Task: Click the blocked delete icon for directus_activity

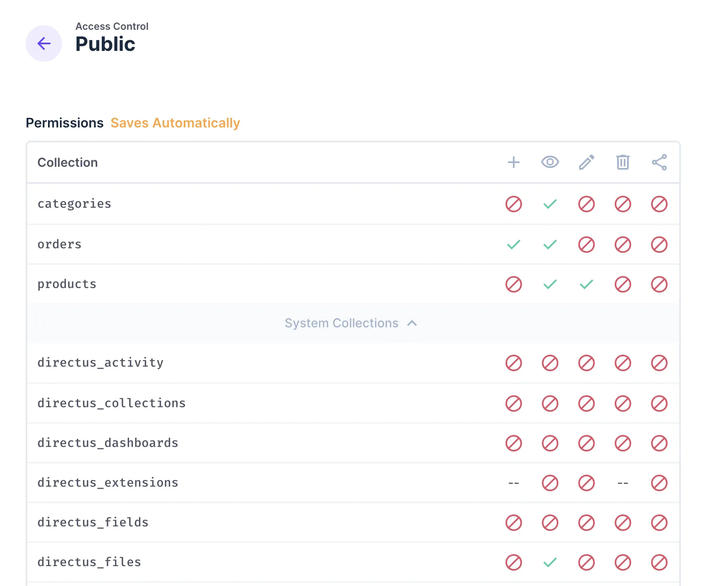Action: coord(623,363)
